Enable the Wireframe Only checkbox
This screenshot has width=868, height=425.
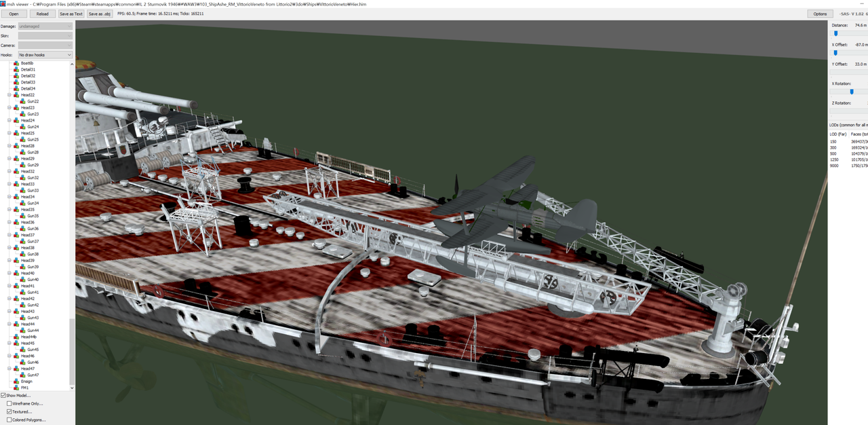9,403
